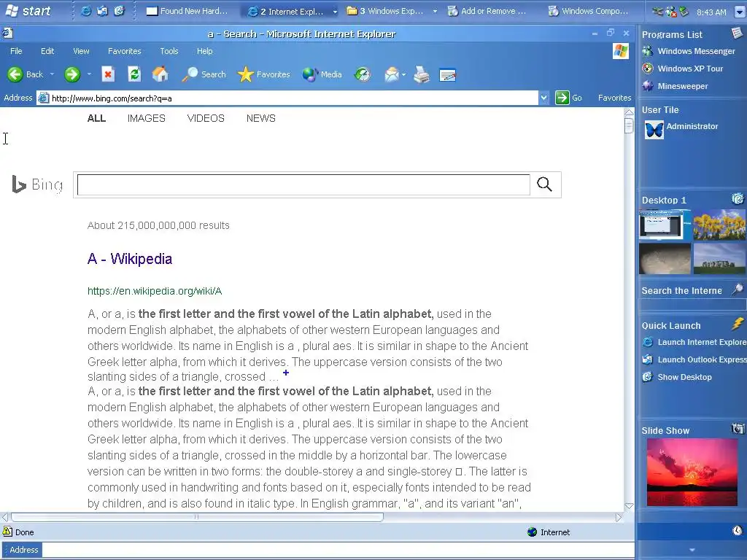The height and width of the screenshot is (560, 747).
Task: Open the View menu
Action: click(x=81, y=51)
